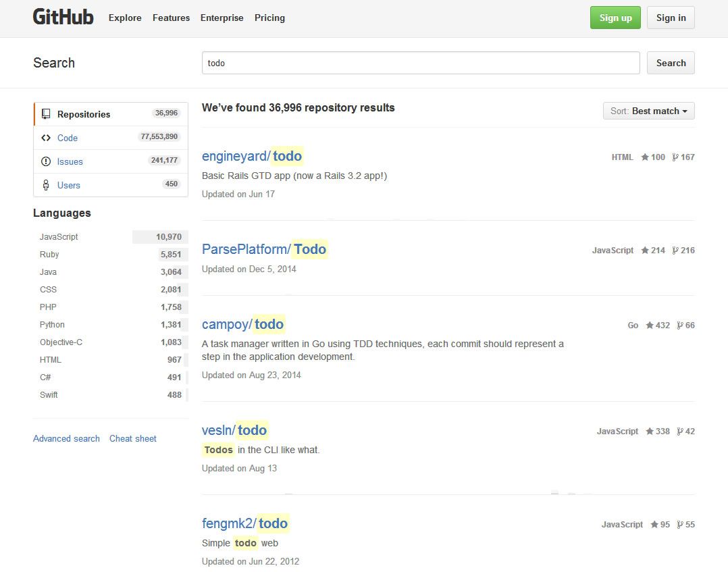Click the 'HTML' label on engineyard/todo result

[x=622, y=157]
